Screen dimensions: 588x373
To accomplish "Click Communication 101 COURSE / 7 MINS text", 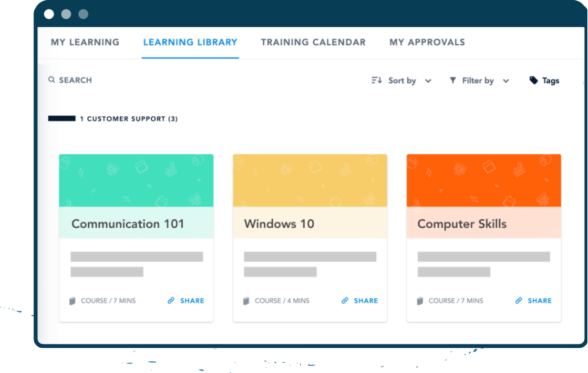I will [108, 301].
